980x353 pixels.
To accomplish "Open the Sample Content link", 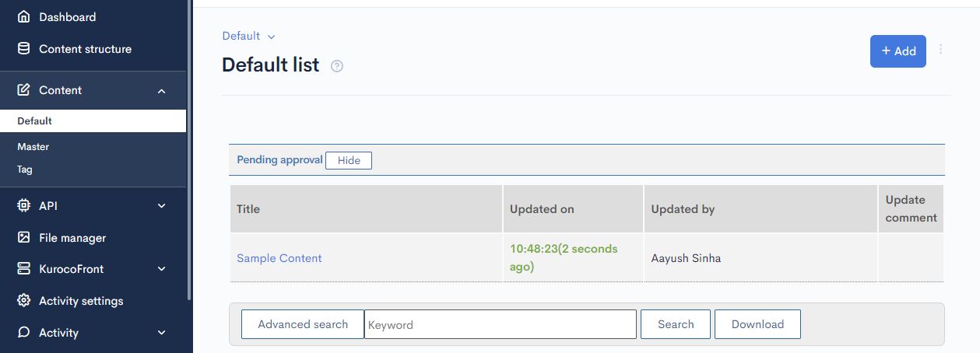I will pyautogui.click(x=279, y=258).
